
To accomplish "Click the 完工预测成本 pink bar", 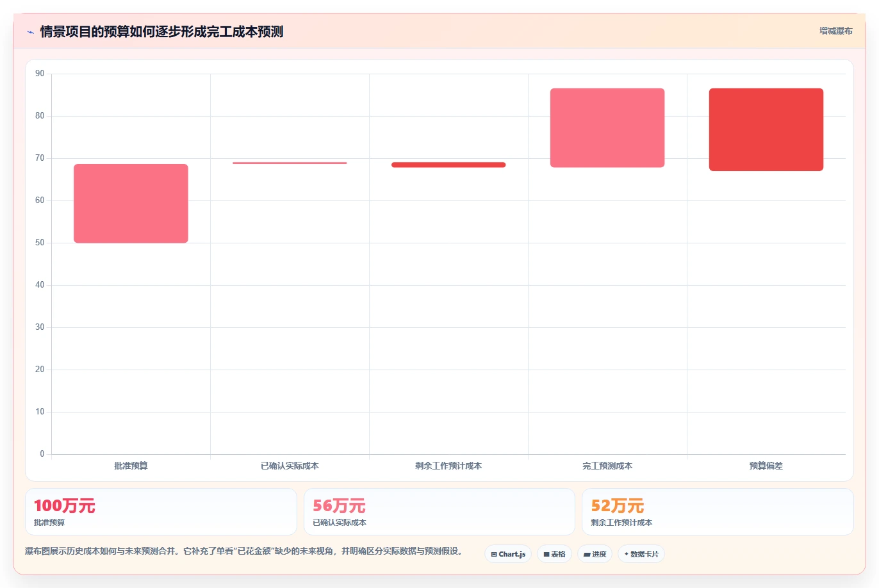I will [x=607, y=128].
